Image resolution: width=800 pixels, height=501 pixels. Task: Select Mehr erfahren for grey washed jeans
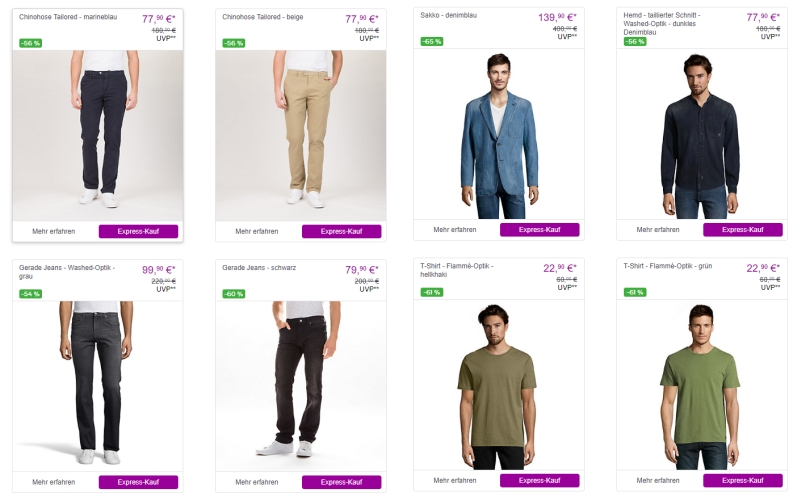[54, 482]
